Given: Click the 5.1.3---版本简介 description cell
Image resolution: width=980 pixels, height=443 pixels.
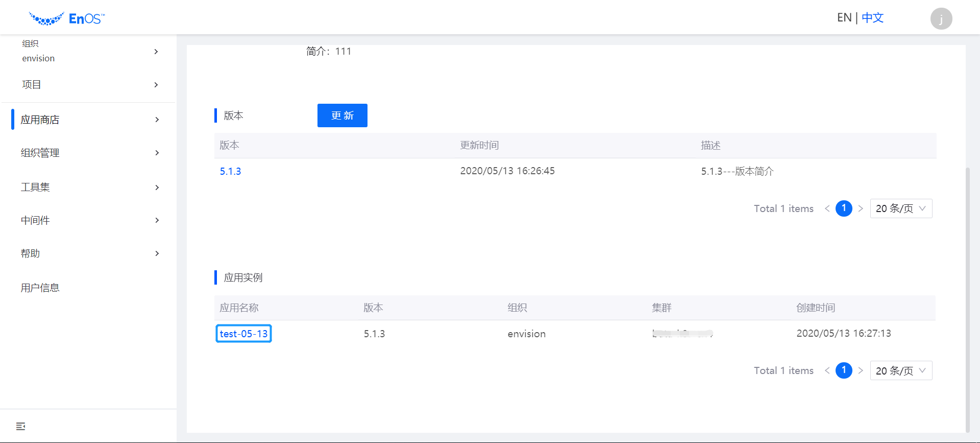Looking at the screenshot, I should click(x=737, y=171).
